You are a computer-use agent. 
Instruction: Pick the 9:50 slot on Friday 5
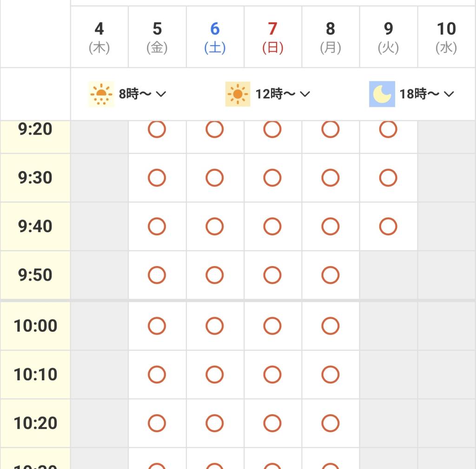pyautogui.click(x=157, y=275)
